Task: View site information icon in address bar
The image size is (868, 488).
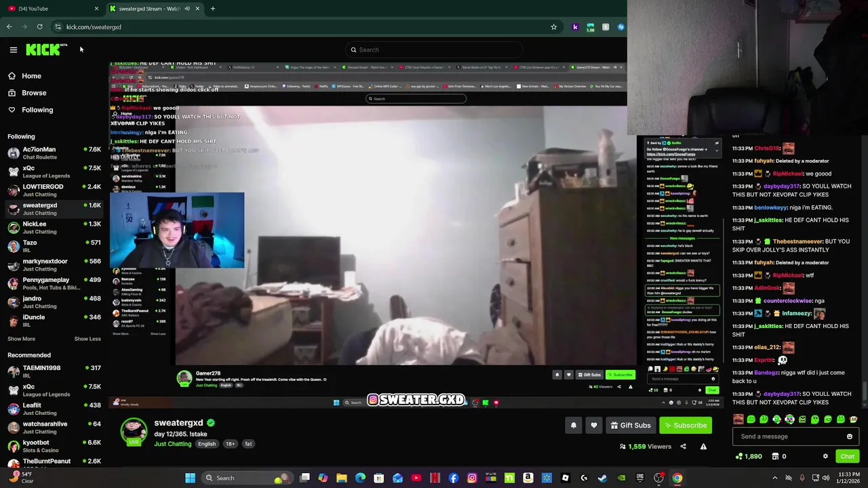Action: point(58,27)
